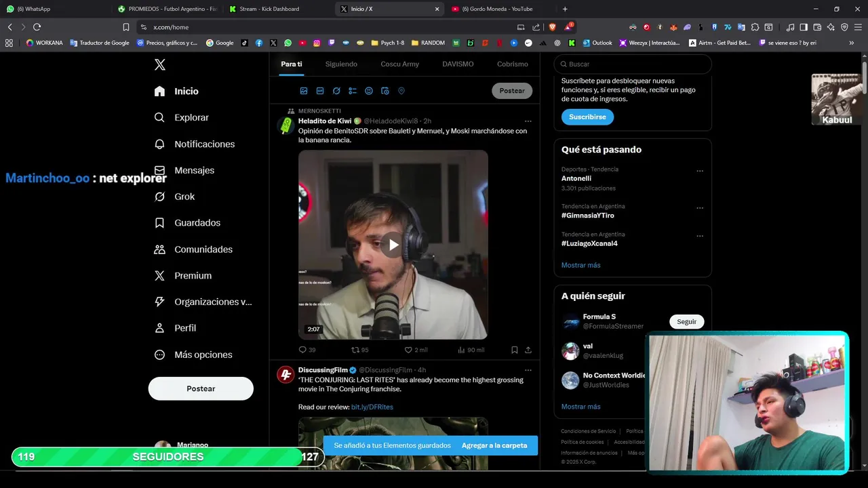Click Mostrar más under A quién seguir

(580, 407)
